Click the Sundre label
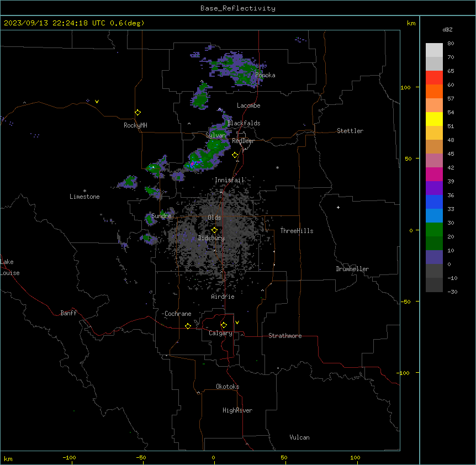476x465 pixels. [x=161, y=216]
